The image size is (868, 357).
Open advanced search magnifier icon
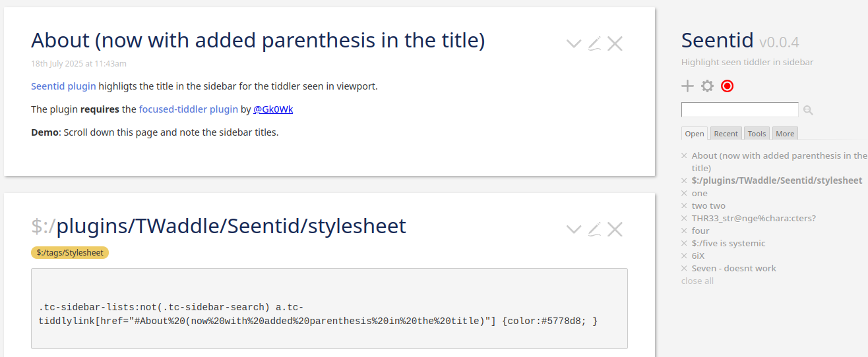[808, 111]
